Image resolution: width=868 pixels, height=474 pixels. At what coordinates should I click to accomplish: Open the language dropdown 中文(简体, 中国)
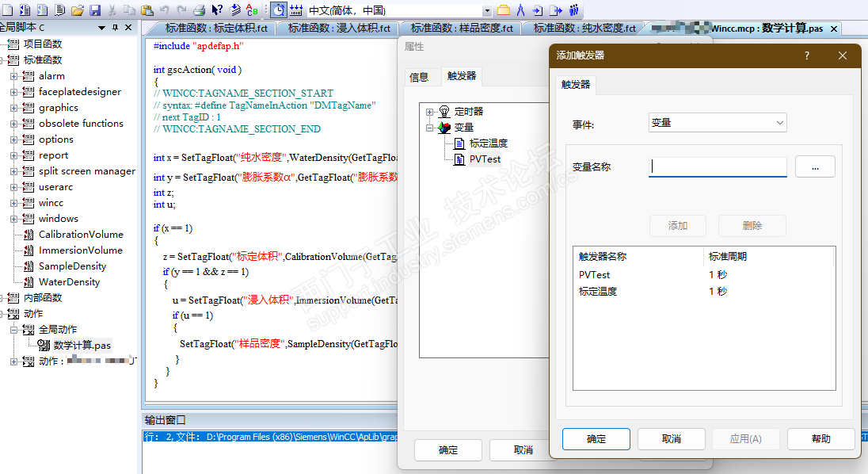[487, 10]
